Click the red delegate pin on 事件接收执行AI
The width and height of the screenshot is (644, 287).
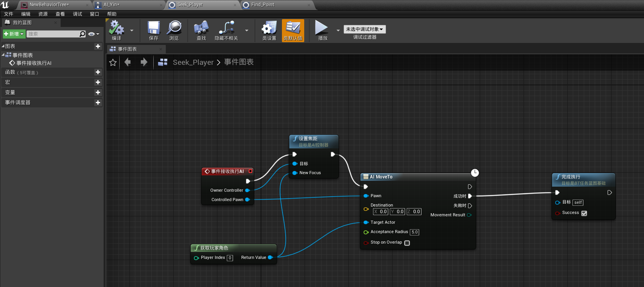tap(251, 171)
